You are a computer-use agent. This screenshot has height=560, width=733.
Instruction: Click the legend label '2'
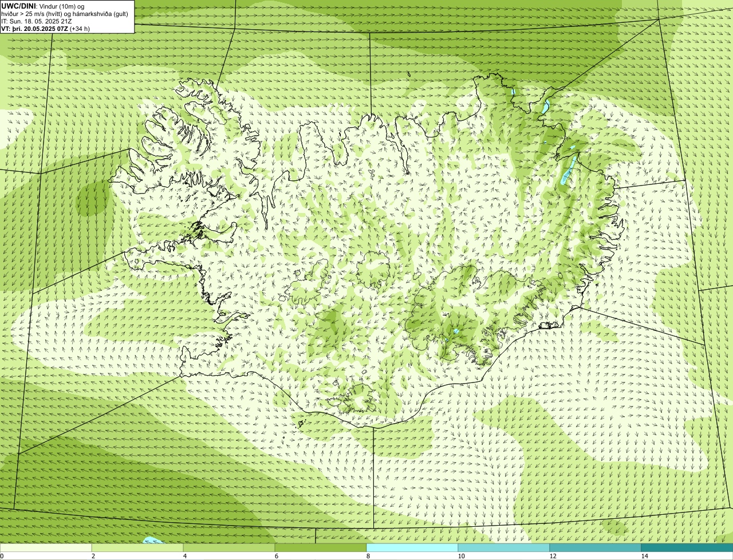[x=93, y=556]
